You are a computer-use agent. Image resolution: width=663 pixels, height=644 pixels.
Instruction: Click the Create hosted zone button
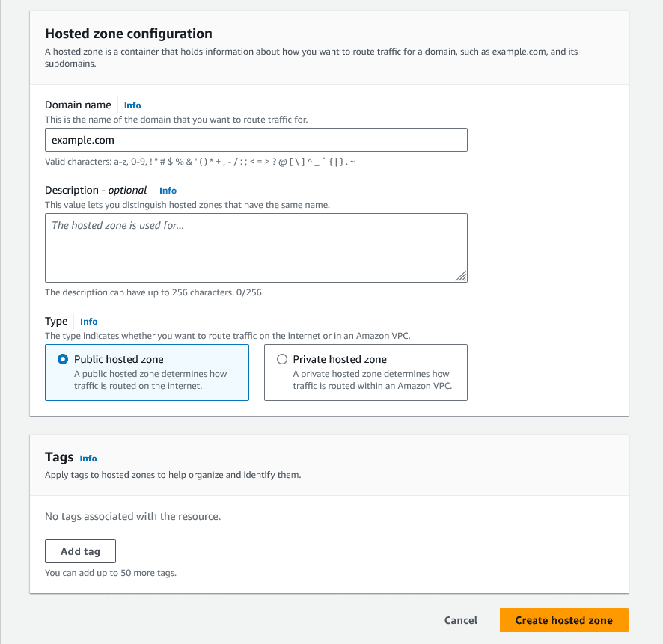coord(563,620)
